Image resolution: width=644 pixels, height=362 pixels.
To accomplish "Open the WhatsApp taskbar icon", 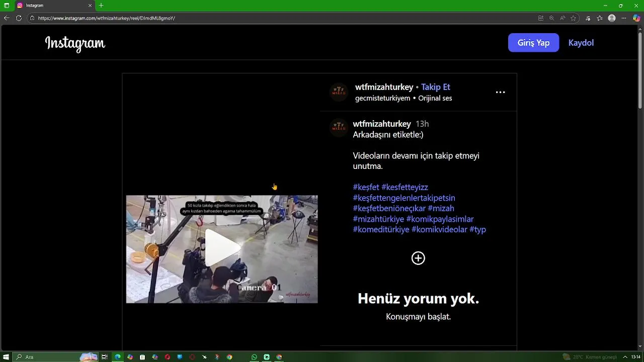I will pos(254,357).
